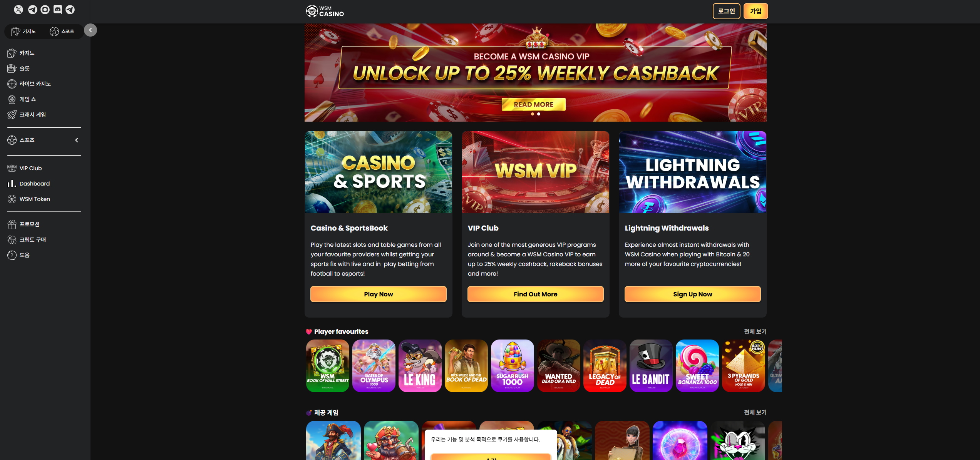Expand the 스포츠 section chevron in sidebar
This screenshot has width=980, height=460.
77,140
